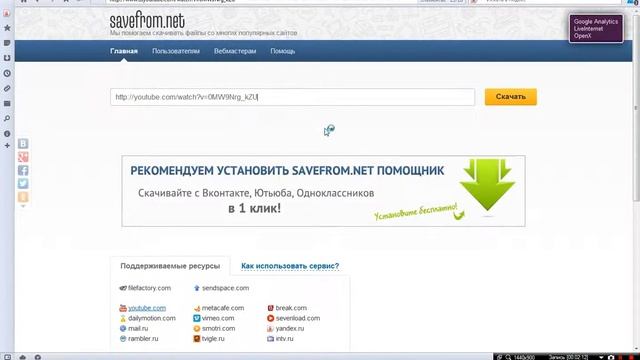
Task: Share the page via the VKontakte icon
Action: (23, 144)
